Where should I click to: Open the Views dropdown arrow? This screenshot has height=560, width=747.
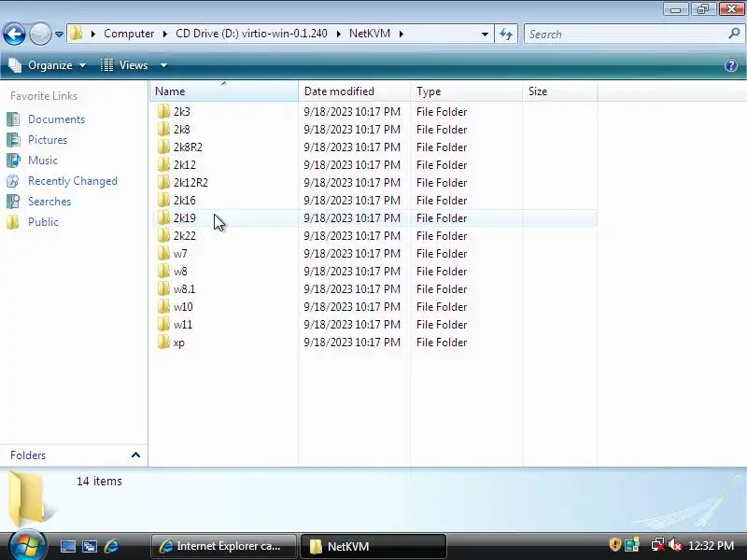[x=163, y=65]
